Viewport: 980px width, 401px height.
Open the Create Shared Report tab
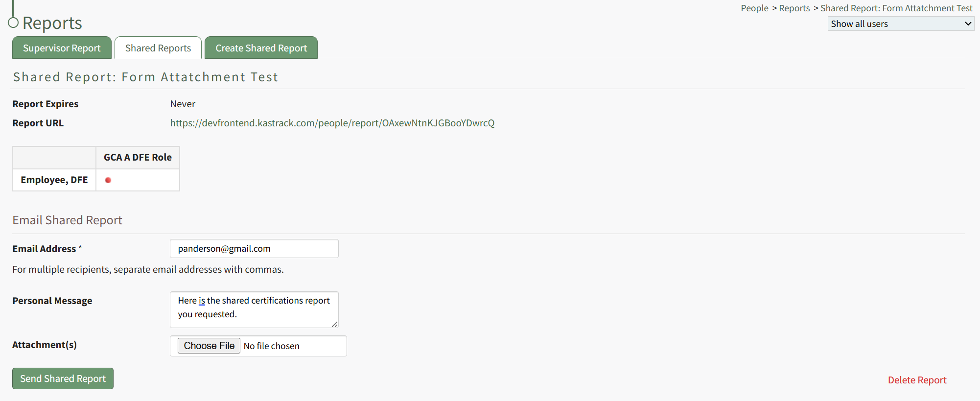[261, 48]
